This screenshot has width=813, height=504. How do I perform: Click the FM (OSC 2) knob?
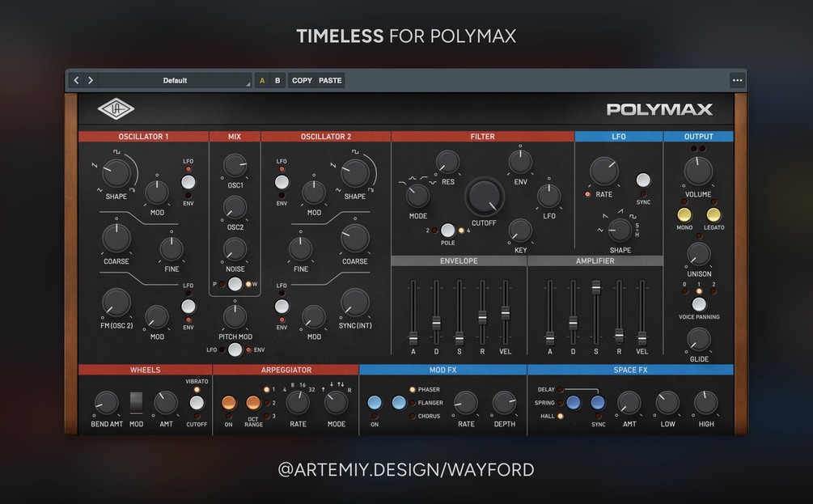(x=116, y=303)
